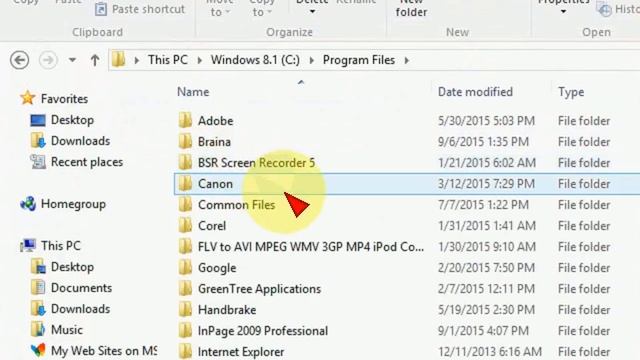Select the Adobe folder
This screenshot has width=640, height=360.
pos(216,121)
